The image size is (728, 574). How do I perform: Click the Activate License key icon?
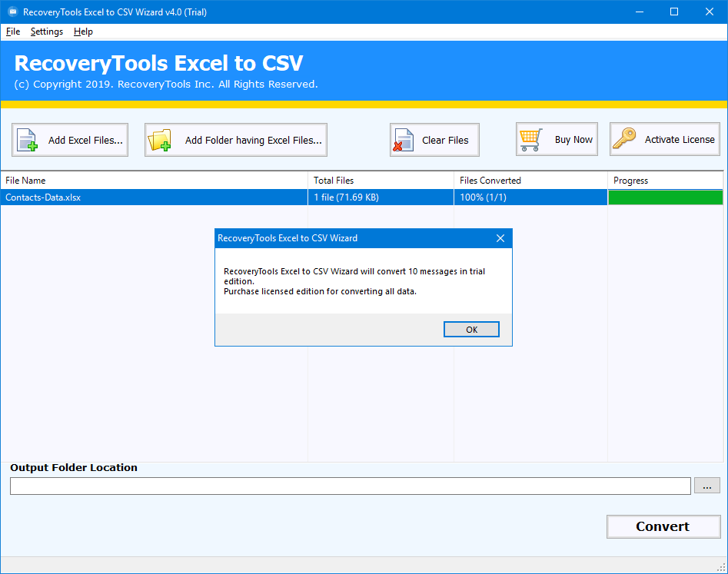624,138
